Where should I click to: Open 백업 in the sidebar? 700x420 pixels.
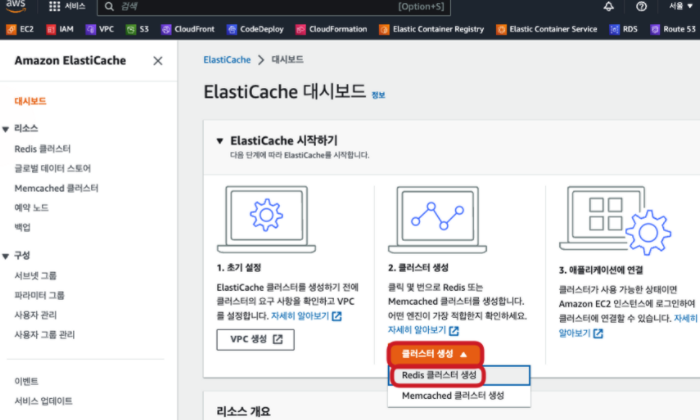point(22,227)
